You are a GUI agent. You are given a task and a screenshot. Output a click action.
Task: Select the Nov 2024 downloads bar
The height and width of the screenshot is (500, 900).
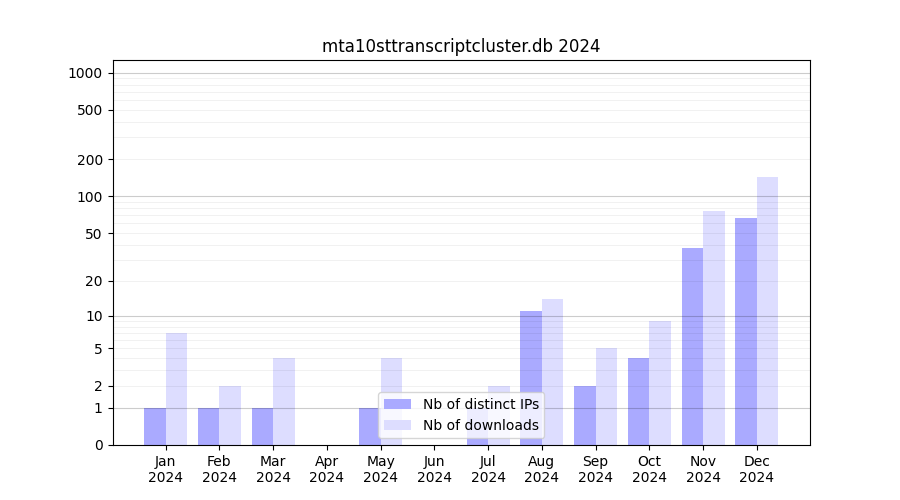click(714, 327)
